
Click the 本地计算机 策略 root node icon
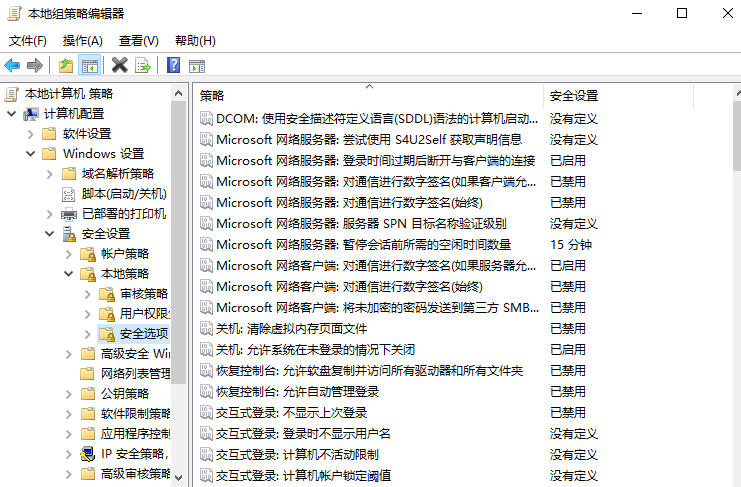pos(12,94)
